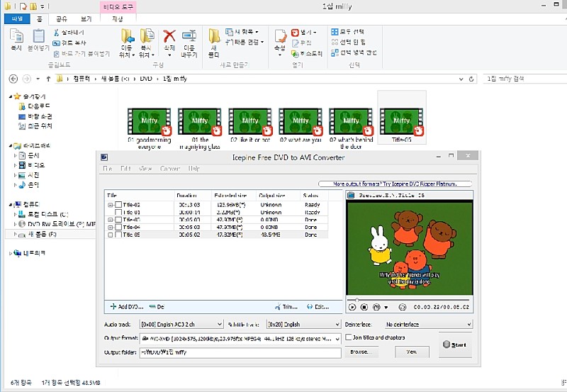
Task: Open 음악 (Music) library in sidebar
Action: [x=28, y=185]
